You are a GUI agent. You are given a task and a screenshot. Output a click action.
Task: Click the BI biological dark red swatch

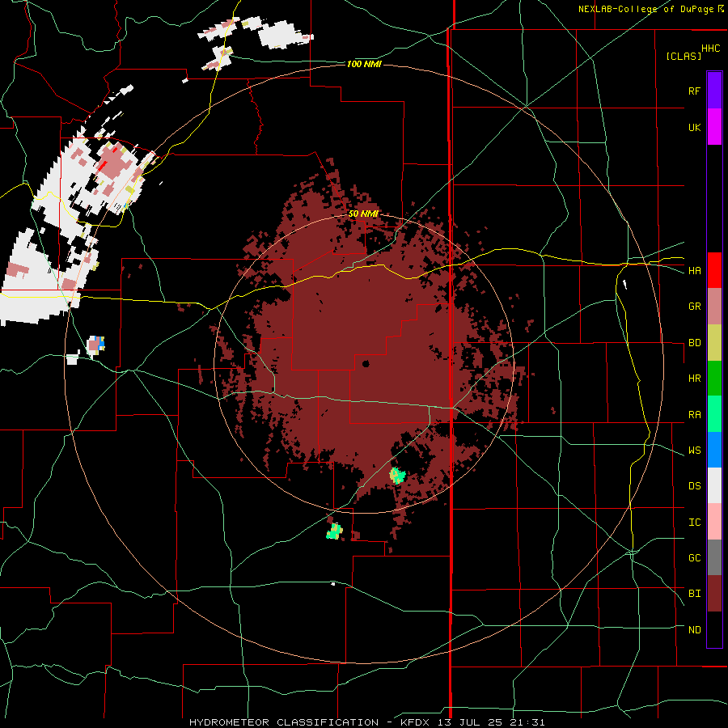pos(714,594)
